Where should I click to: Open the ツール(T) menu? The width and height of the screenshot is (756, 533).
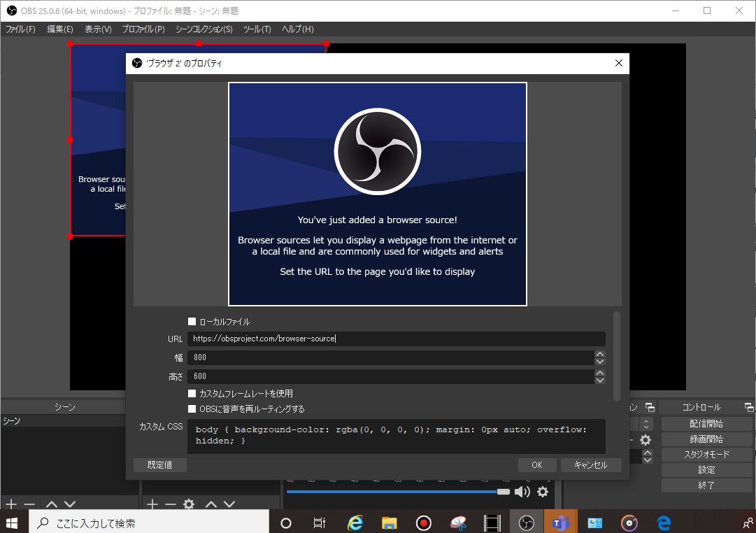pos(257,29)
